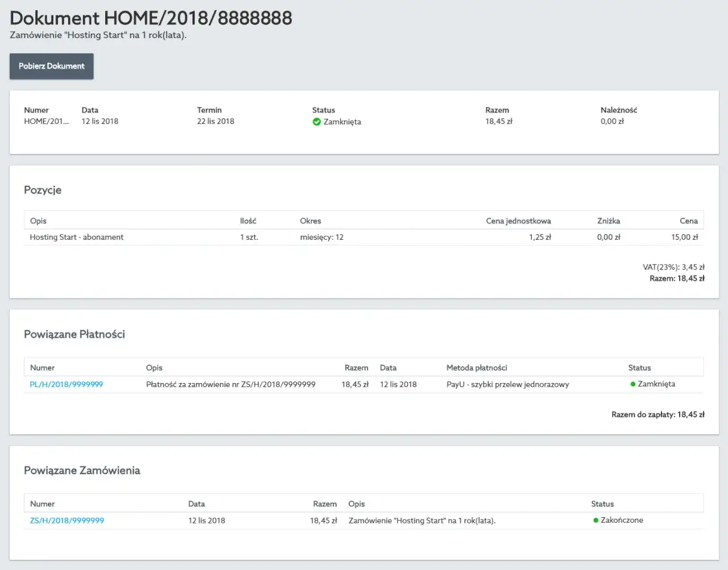
Task: Click the green Zamknięta checkmark icon
Action: coord(317,122)
